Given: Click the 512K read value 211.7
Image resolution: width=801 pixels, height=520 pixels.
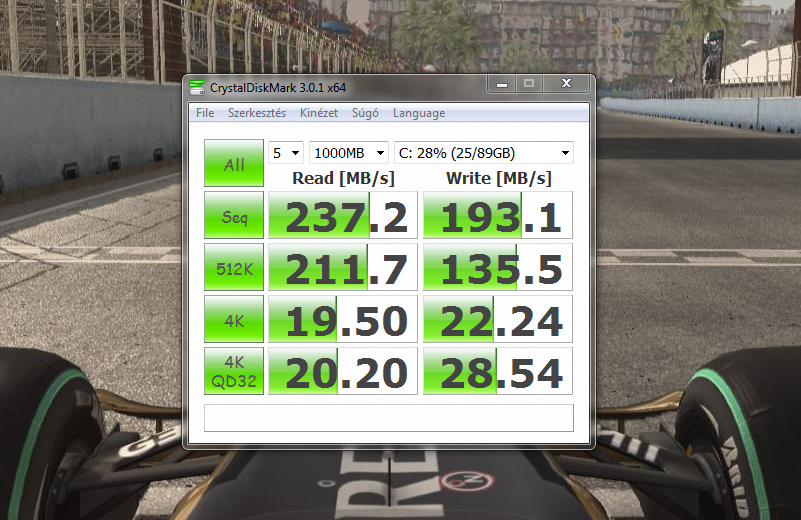Looking at the screenshot, I should (x=343, y=267).
